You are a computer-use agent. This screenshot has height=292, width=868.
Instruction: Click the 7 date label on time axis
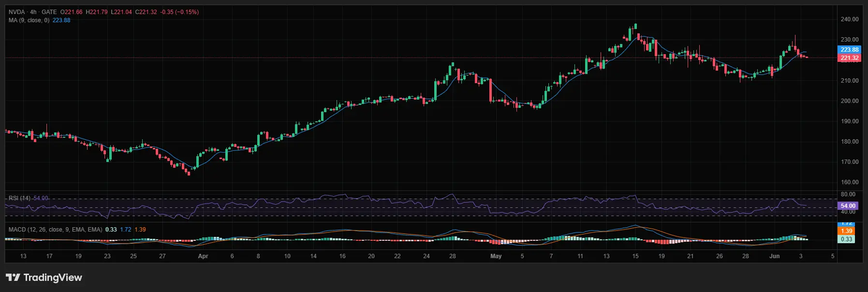[551, 256]
